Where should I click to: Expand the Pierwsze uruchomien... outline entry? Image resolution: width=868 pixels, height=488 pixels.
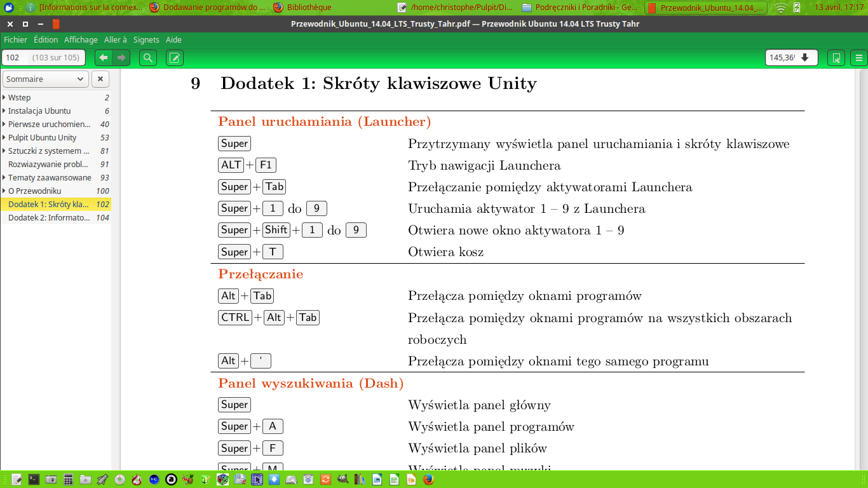4,124
